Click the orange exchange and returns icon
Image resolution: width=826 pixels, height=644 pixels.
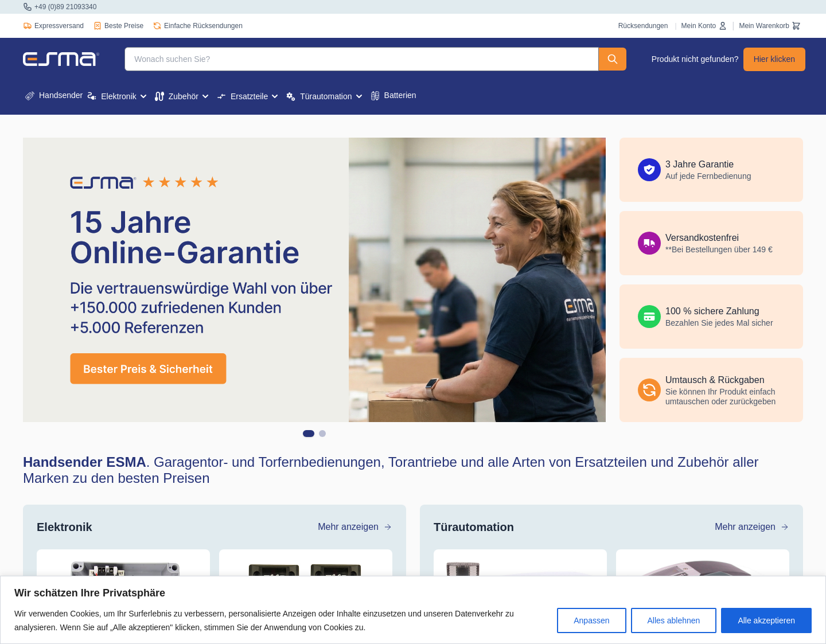coord(649,390)
